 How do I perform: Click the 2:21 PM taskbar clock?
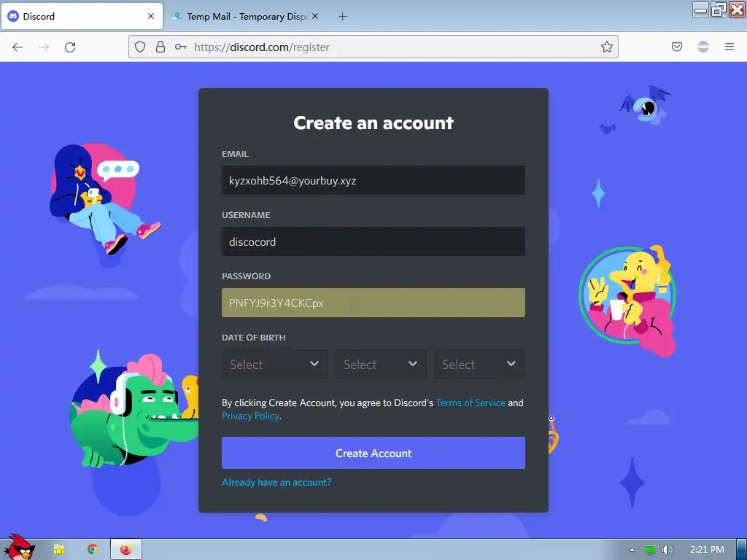click(707, 550)
